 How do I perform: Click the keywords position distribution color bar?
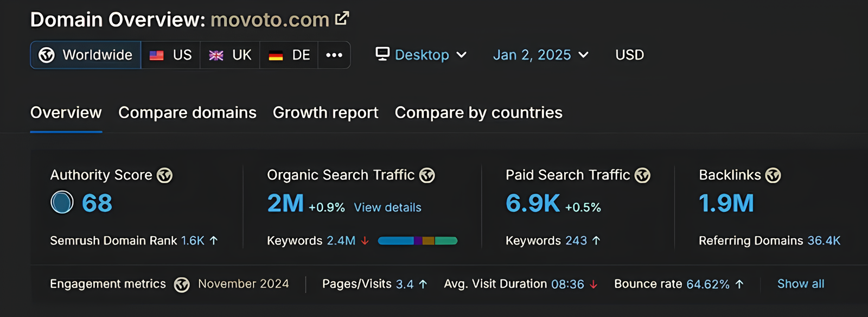click(418, 240)
